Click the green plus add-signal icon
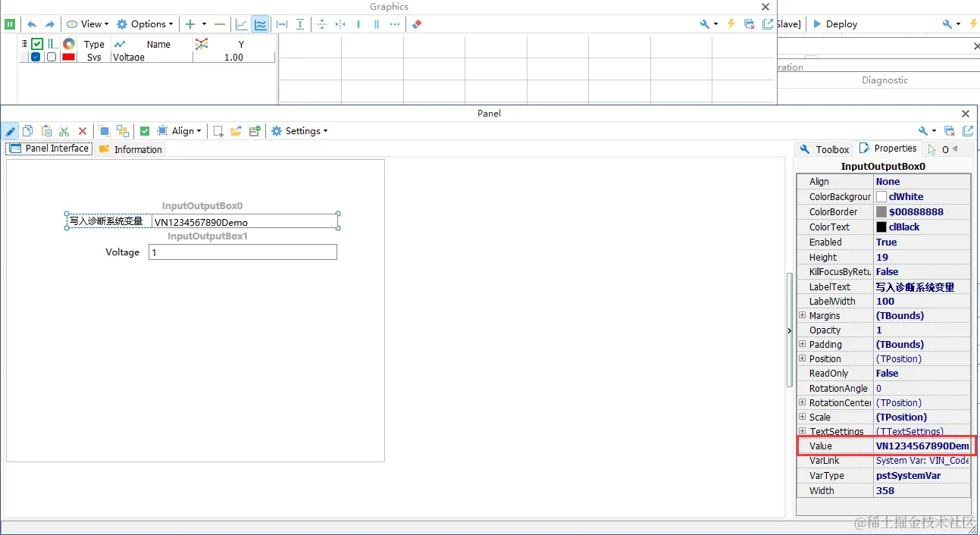Viewport: 980px width, 535px height. [x=190, y=24]
